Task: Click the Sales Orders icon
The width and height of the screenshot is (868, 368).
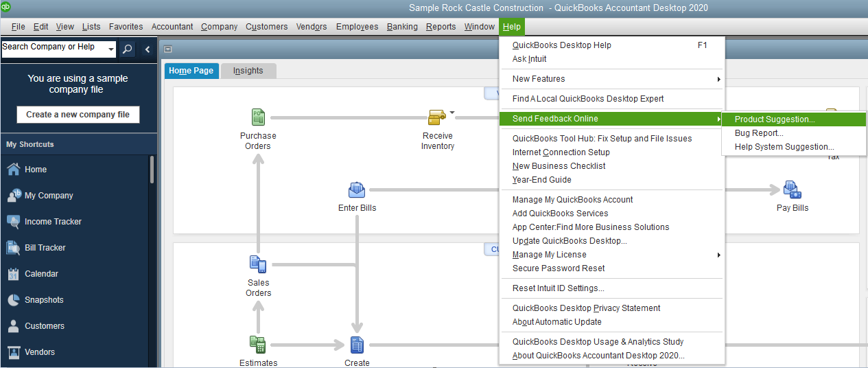Action: click(x=258, y=264)
